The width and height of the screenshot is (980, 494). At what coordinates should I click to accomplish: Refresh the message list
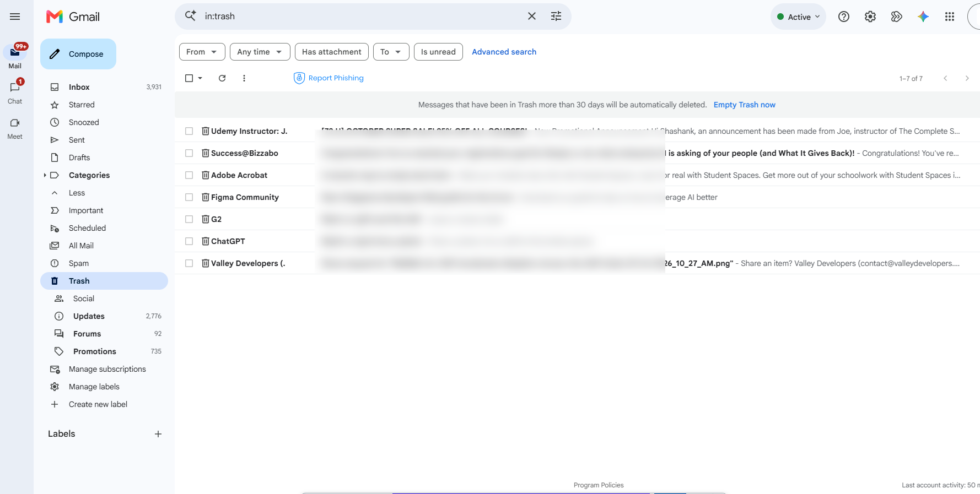222,78
